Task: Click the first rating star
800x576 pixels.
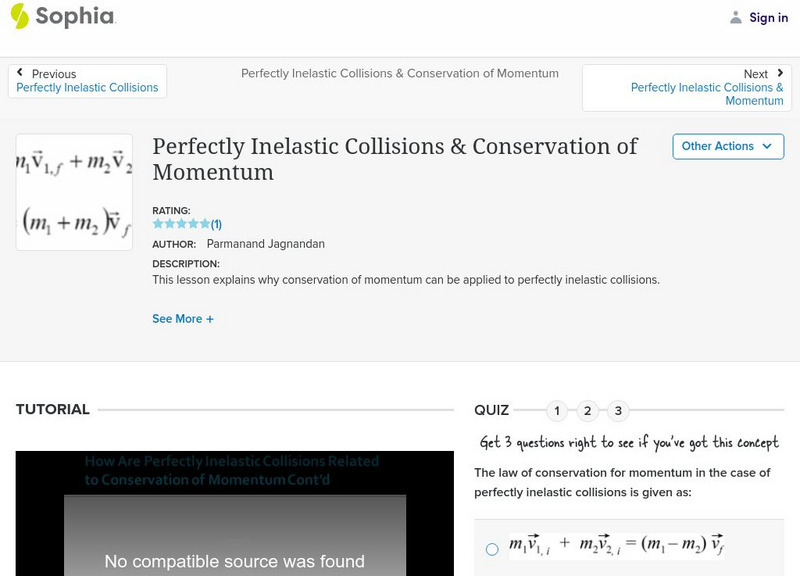Action: click(156, 224)
